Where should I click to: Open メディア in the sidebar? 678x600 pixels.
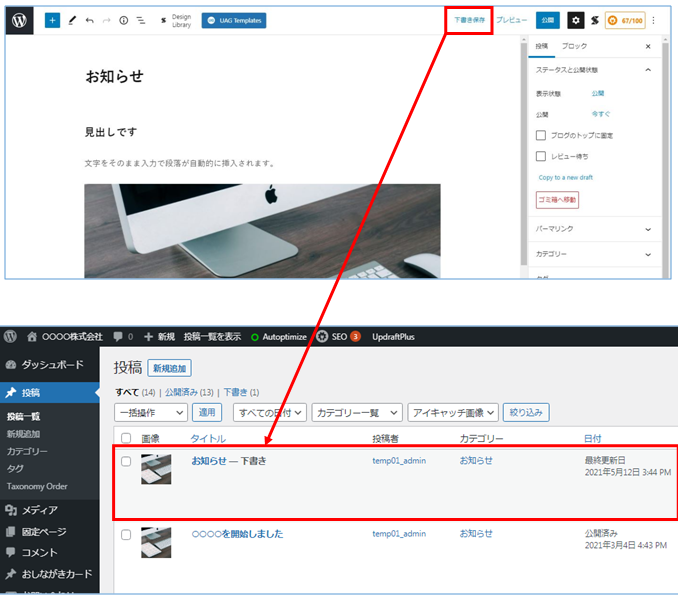coord(50,510)
